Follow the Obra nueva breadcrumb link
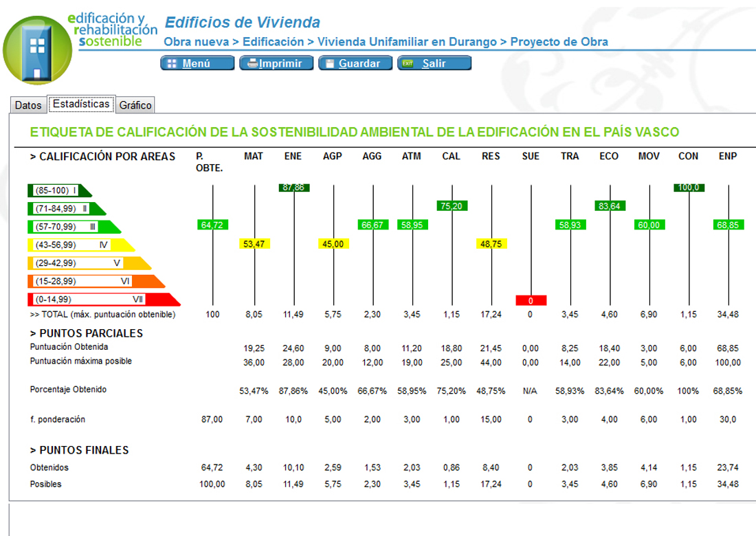 pos(197,42)
